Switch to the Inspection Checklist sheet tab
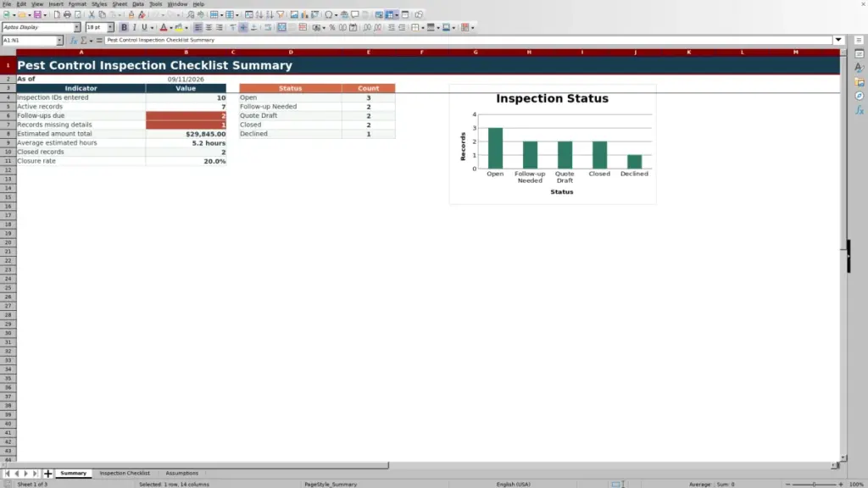 point(125,473)
